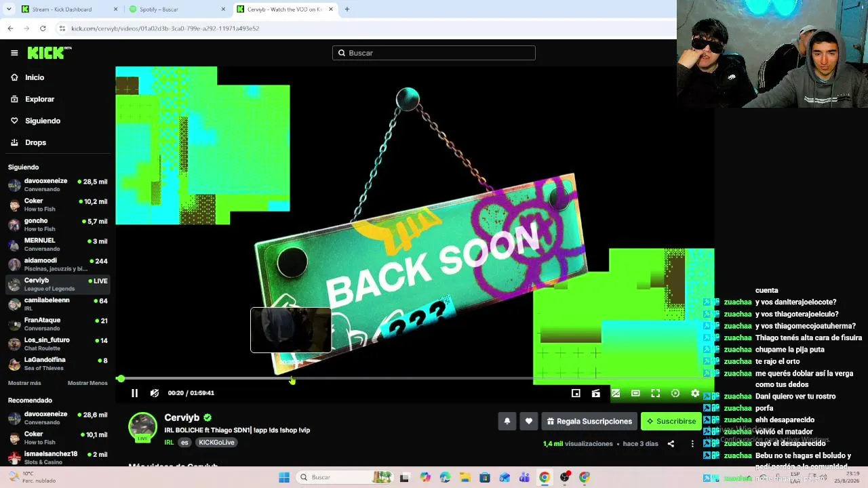Screen dimensions: 868x488
Task: Click the green Suscribirse button
Action: (x=671, y=421)
